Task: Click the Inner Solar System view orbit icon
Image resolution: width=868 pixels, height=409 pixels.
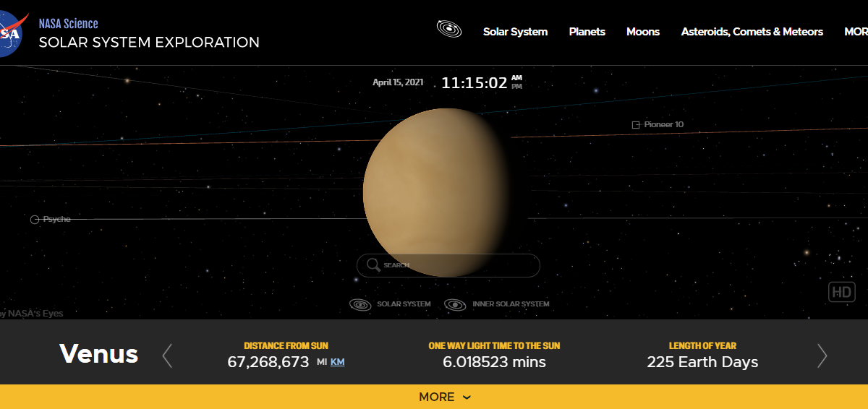Action: 455,304
